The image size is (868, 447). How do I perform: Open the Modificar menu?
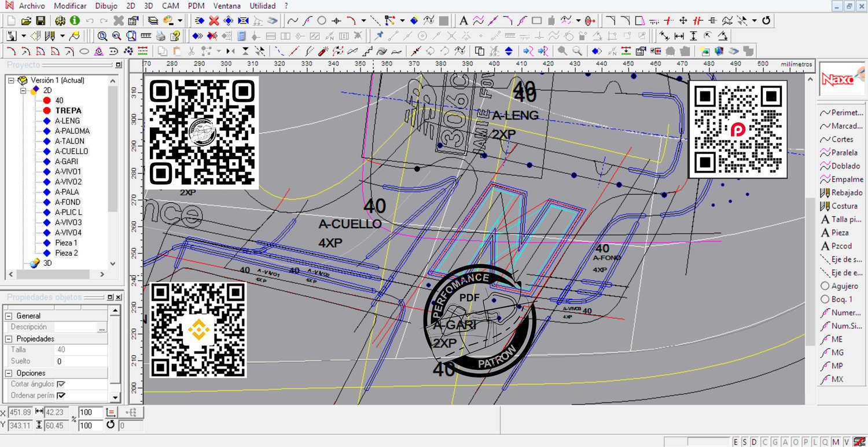[70, 6]
